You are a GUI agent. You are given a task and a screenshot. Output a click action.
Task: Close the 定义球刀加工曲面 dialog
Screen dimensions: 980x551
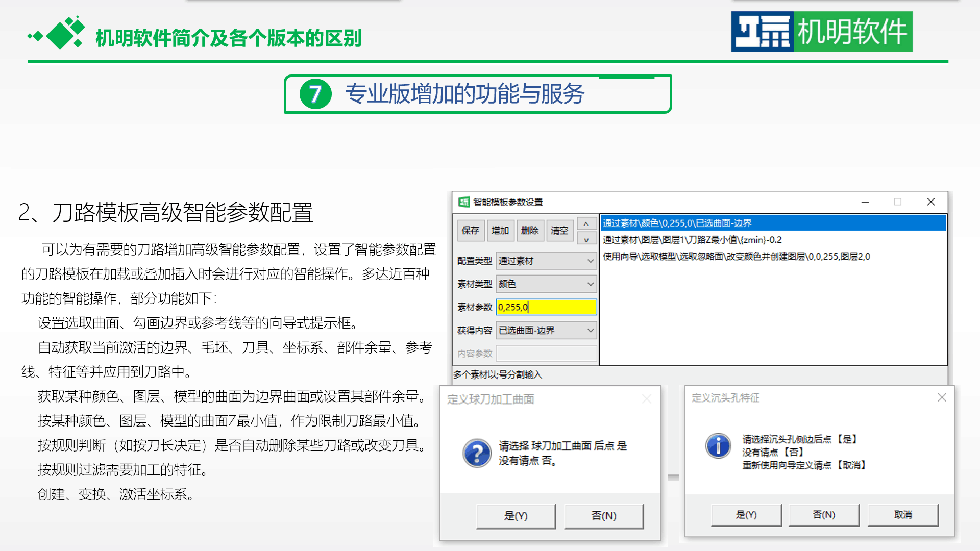coord(647,399)
